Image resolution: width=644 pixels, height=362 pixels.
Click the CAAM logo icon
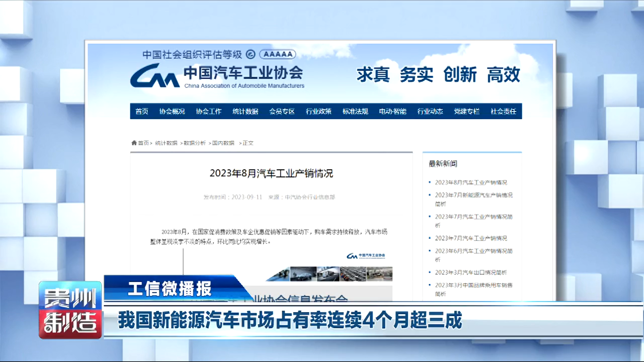click(x=155, y=76)
